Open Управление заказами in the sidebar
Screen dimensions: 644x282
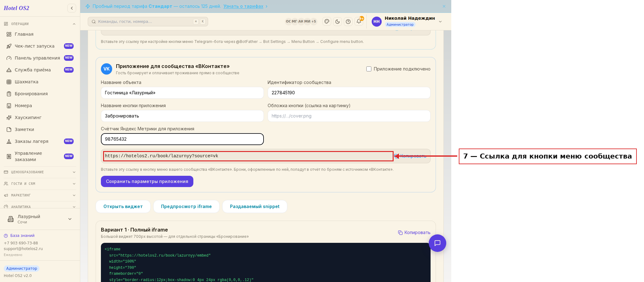click(x=40, y=156)
